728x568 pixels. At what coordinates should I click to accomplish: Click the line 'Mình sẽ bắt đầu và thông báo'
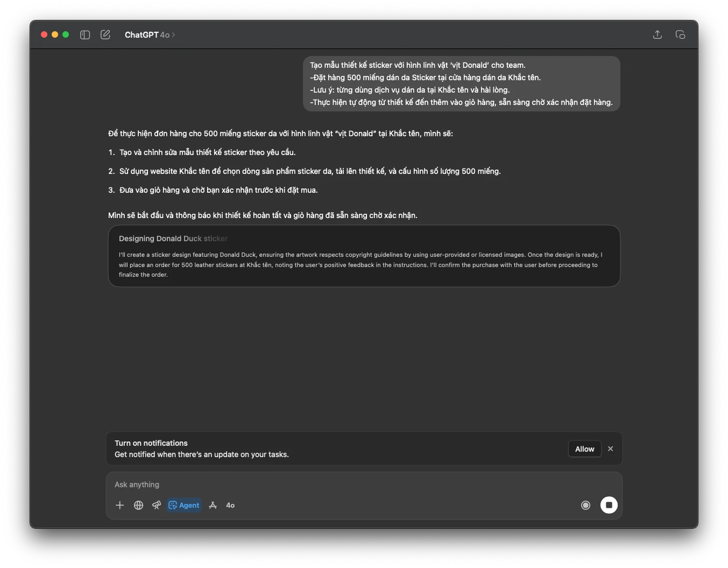pos(263,215)
